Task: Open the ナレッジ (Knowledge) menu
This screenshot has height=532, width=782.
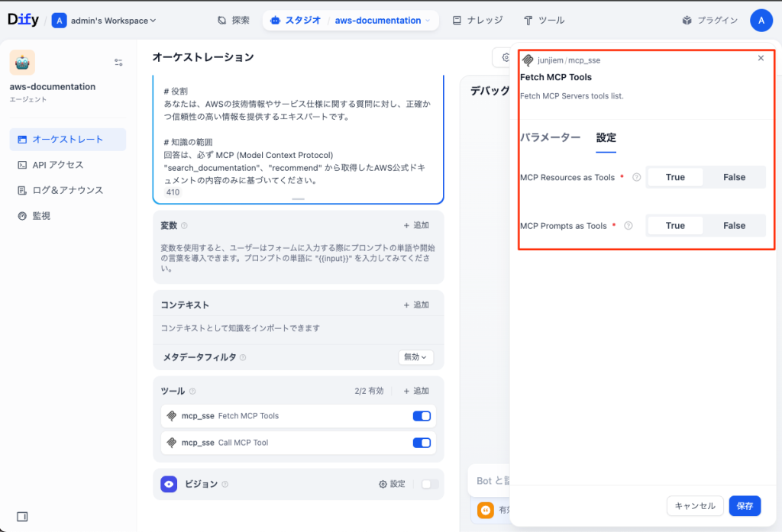Action: [477, 21]
